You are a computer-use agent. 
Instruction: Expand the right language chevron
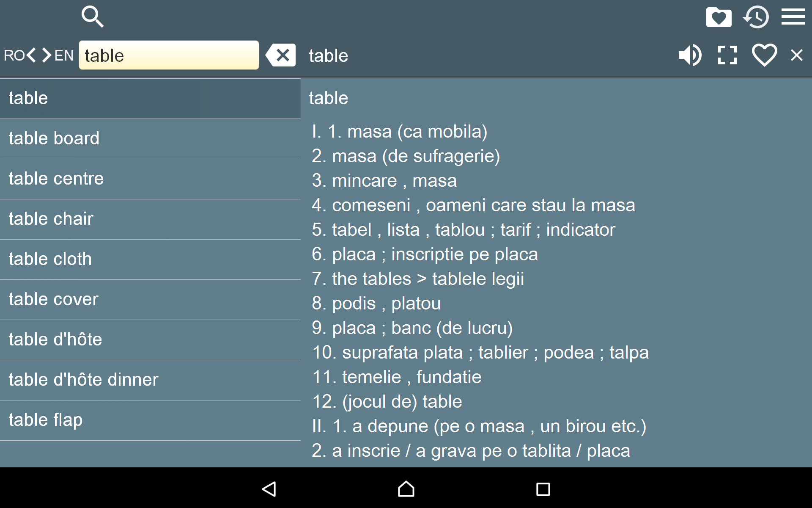tap(46, 55)
